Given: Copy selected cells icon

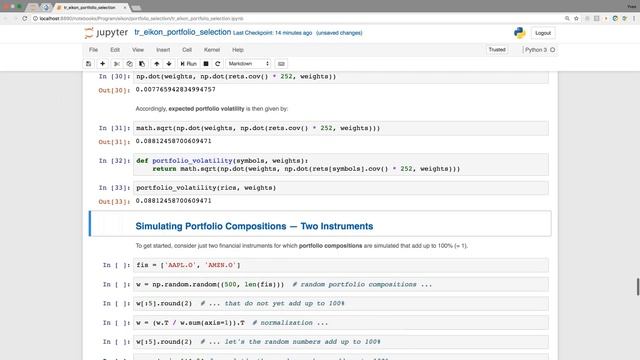Looking at the screenshot, I should pos(129,64).
